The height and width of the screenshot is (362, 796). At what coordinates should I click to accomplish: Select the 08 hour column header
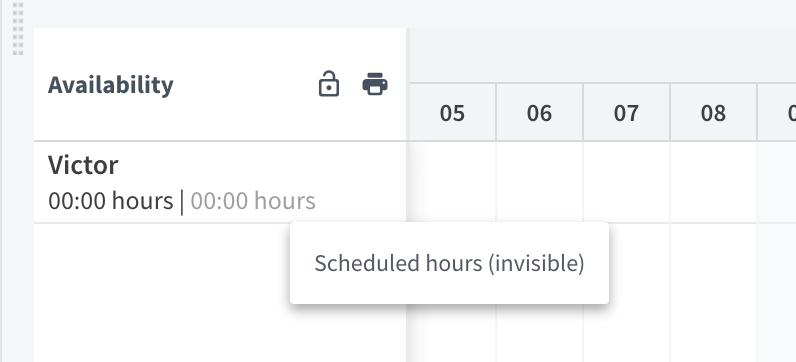[713, 113]
